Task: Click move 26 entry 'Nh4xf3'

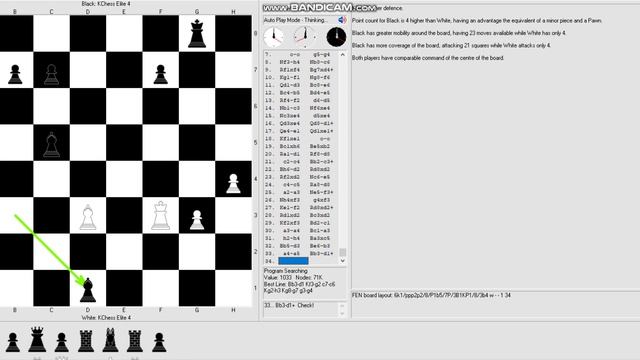Action: [289, 200]
